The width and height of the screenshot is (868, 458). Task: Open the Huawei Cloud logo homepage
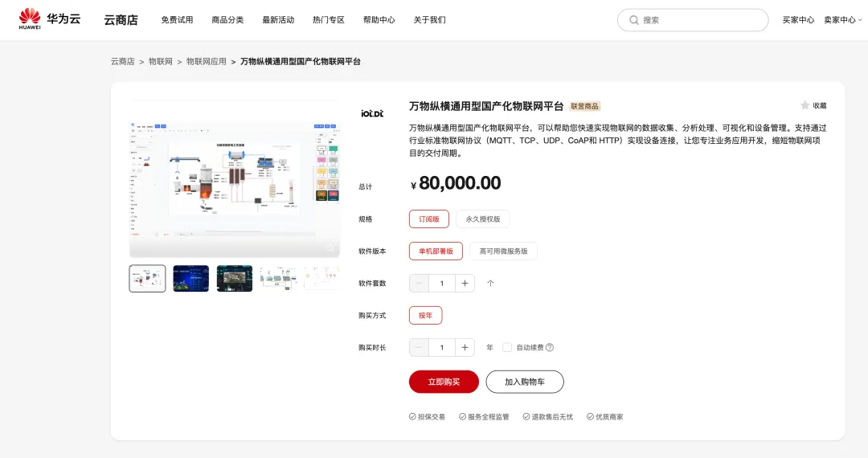[x=50, y=19]
